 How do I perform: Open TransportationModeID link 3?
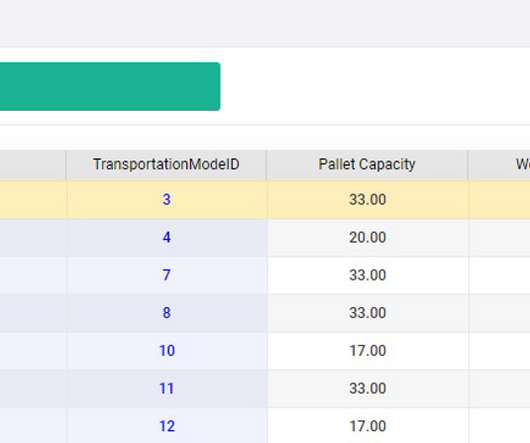166,199
